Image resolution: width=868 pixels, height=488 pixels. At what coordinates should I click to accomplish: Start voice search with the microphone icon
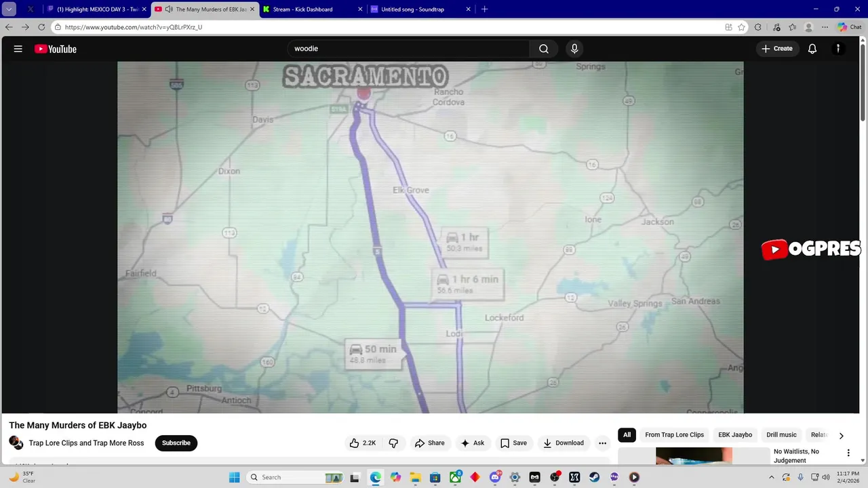[574, 49]
